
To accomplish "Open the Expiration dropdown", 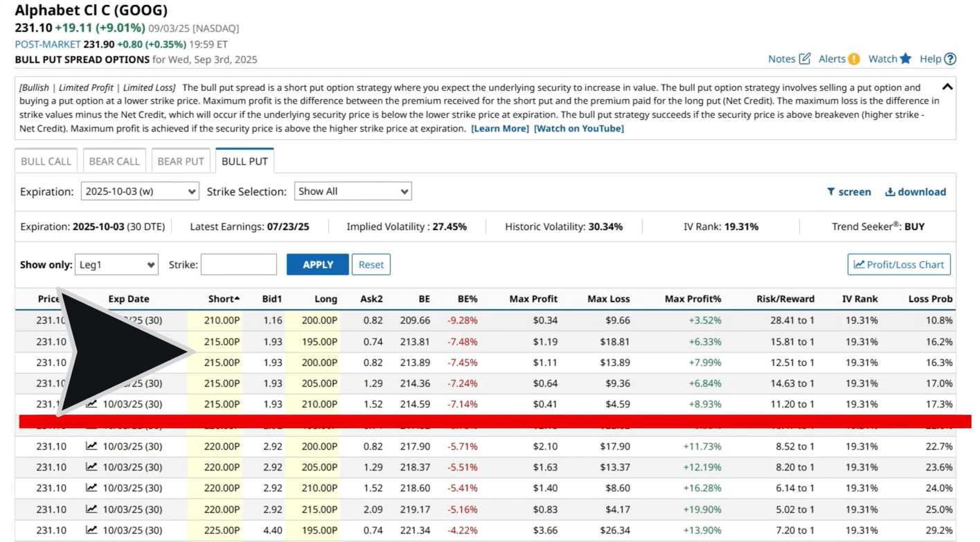I will point(139,191).
